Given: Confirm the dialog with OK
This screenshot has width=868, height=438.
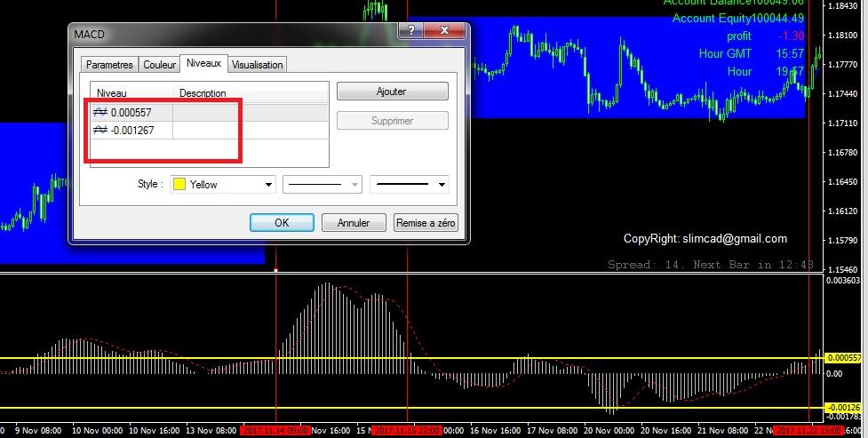Looking at the screenshot, I should [282, 223].
